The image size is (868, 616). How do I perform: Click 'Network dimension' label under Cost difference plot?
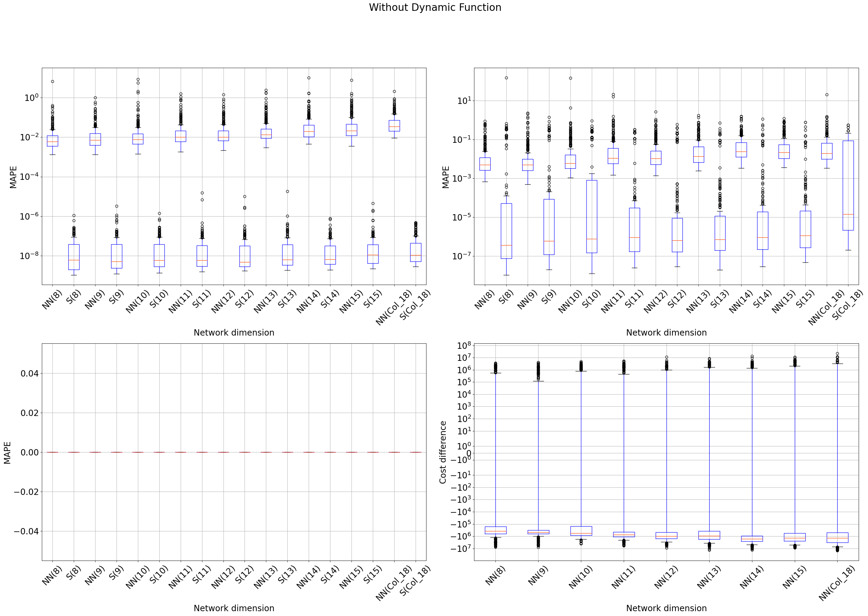(x=666, y=608)
